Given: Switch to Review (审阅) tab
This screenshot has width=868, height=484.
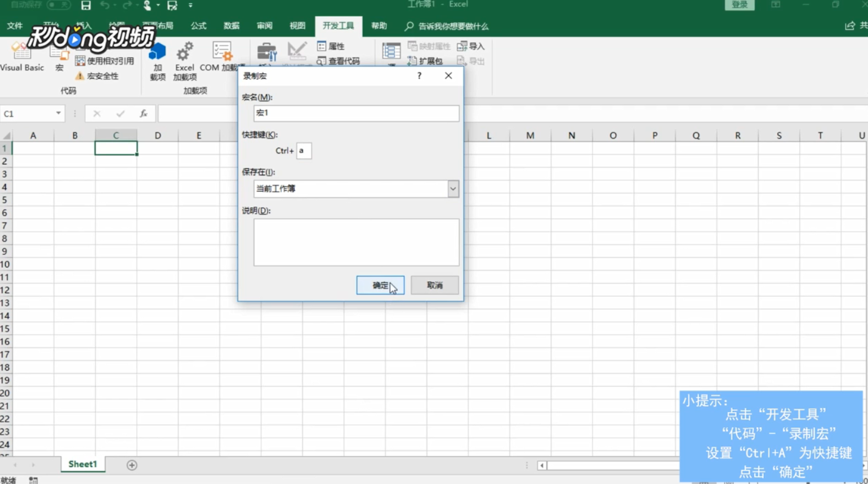Looking at the screenshot, I should [x=264, y=26].
